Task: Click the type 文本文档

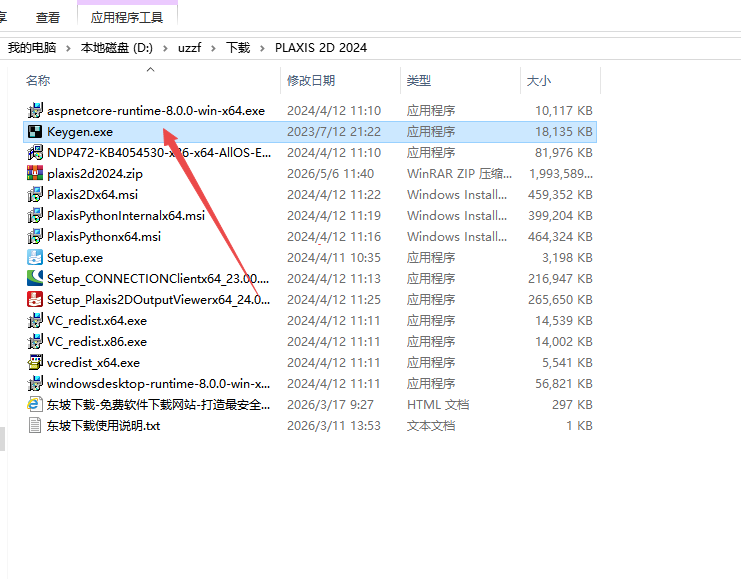Action: (x=431, y=426)
